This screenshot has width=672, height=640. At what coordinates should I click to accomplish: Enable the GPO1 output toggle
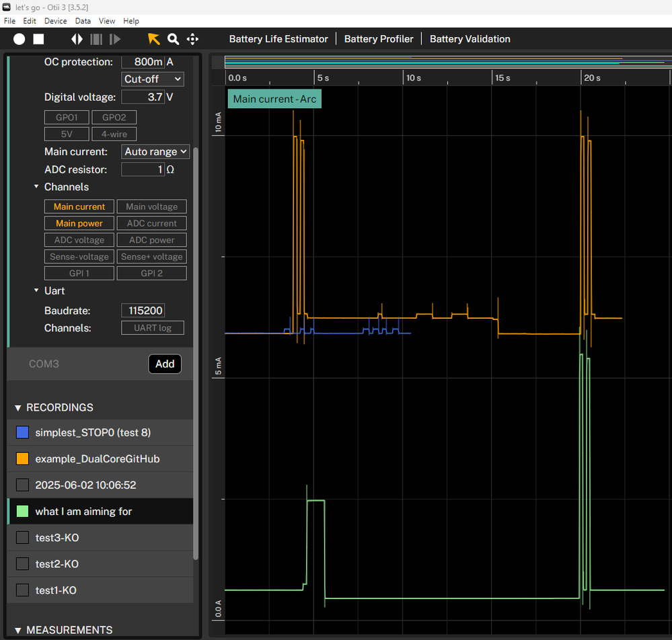(67, 117)
